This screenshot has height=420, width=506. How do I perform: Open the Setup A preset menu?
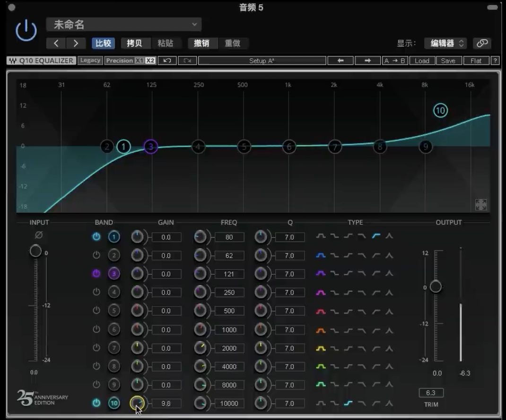click(x=262, y=61)
